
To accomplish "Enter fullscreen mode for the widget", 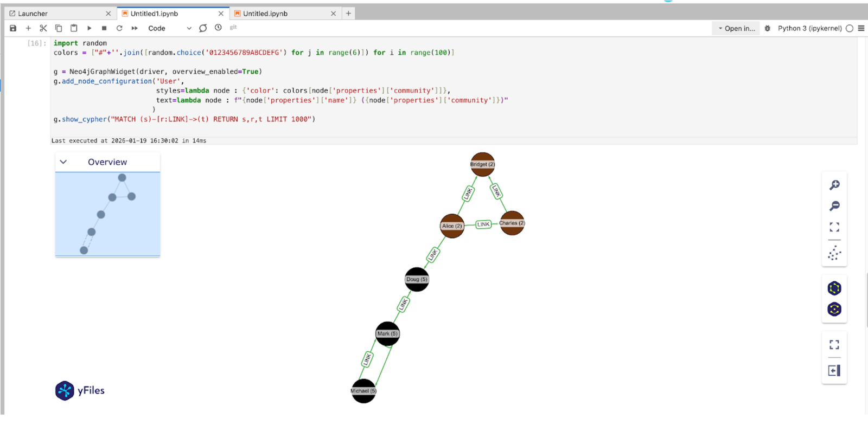I will point(834,345).
